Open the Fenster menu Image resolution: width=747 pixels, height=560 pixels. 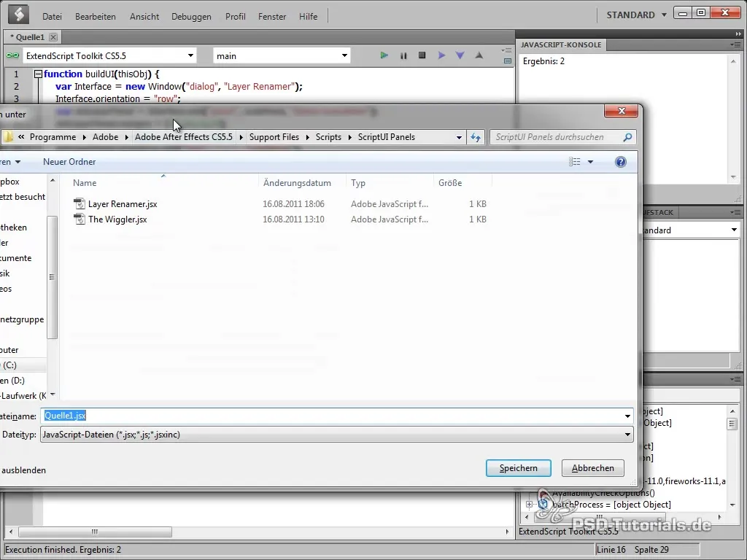point(272,16)
